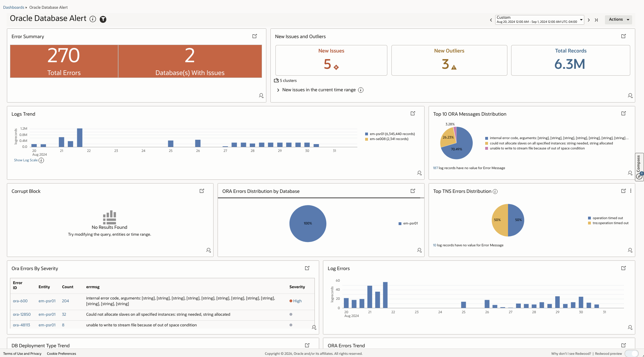644x357 pixels.
Task: Open the dashboard info icon beside the title
Action: pyautogui.click(x=93, y=19)
